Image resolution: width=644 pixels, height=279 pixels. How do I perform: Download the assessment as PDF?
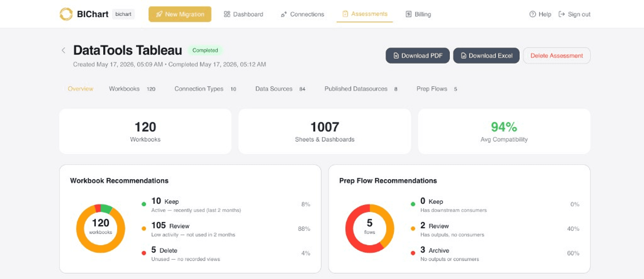pyautogui.click(x=418, y=56)
